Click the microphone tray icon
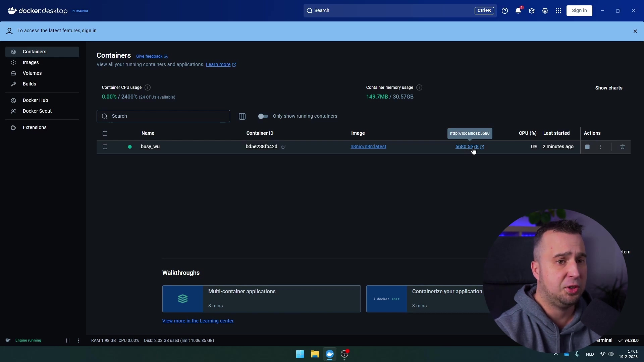644x362 pixels. tap(577, 354)
